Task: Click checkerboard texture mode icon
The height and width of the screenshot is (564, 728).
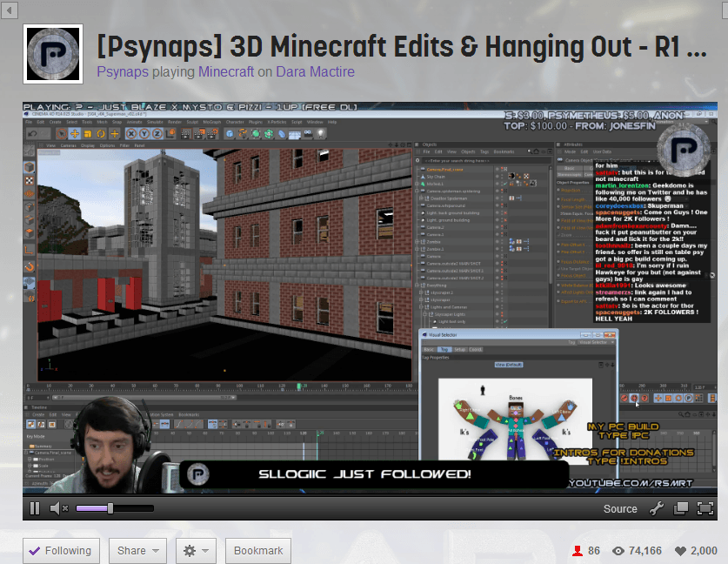Action: click(x=30, y=180)
